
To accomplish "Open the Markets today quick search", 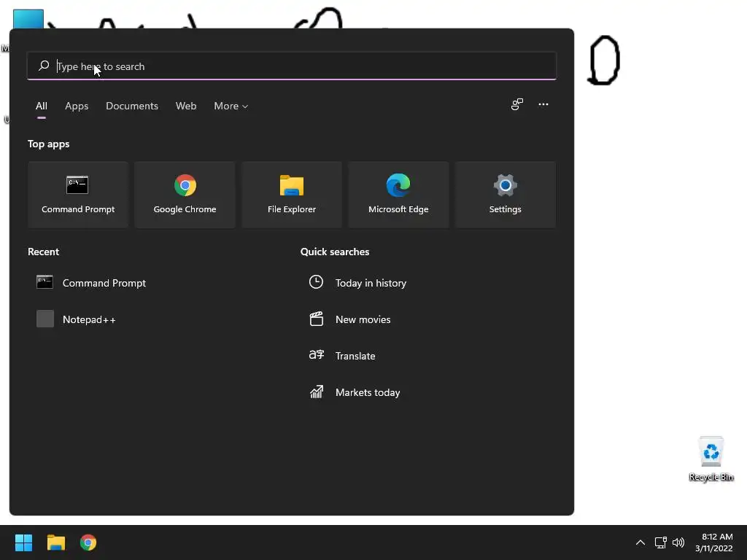I will 355,392.
